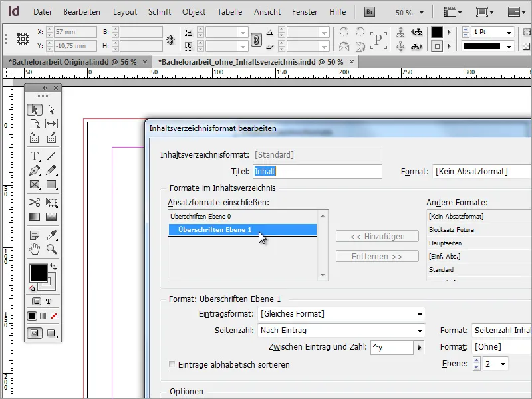Open Adobe Bridge via Br icon
532x399 pixels.
point(370,12)
